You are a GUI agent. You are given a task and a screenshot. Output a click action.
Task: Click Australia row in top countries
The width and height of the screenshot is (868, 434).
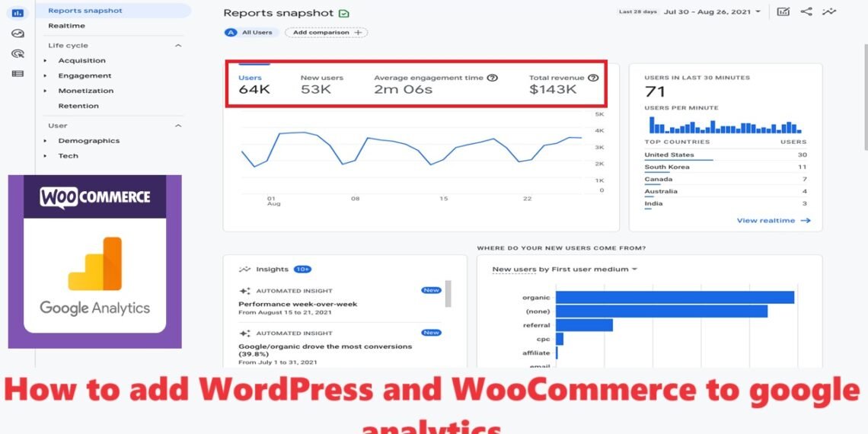(x=725, y=192)
